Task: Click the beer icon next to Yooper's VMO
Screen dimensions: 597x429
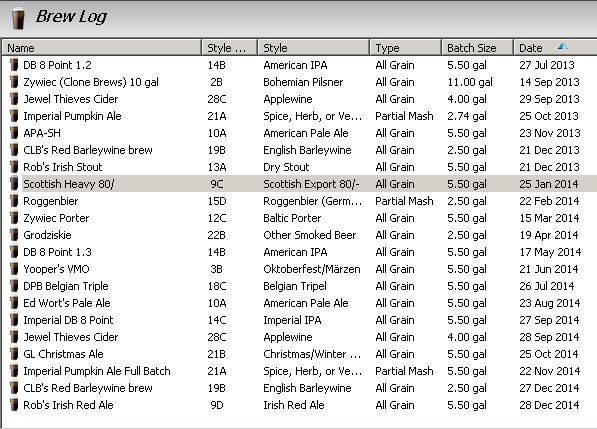Action: coord(14,269)
